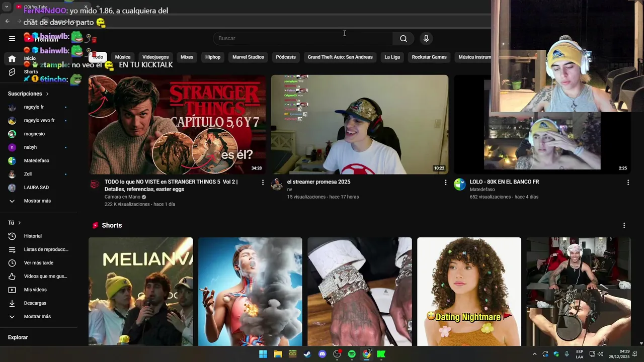
Task: Expand Mostrar más under Descargas
Action: (39, 316)
